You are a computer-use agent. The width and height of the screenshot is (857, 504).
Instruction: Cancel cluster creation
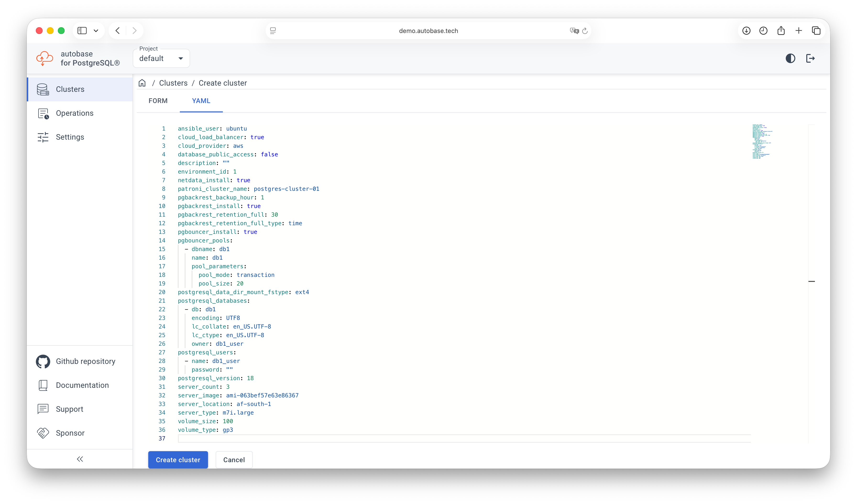click(x=234, y=460)
